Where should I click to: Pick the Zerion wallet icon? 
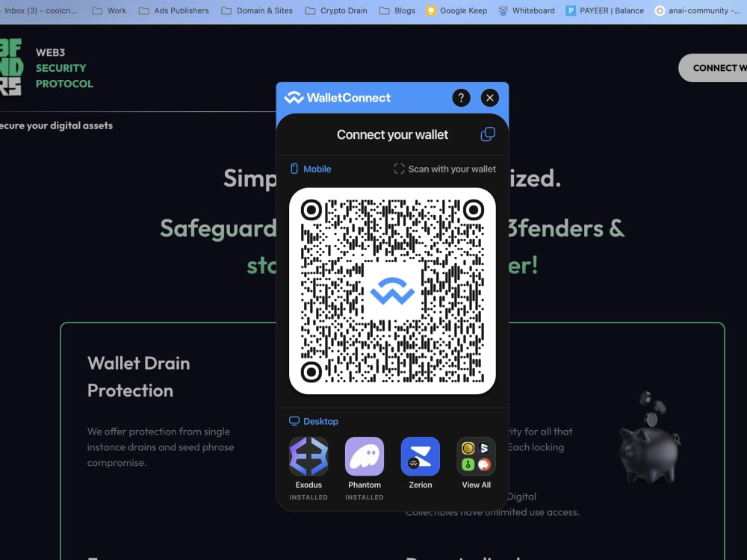click(420, 456)
